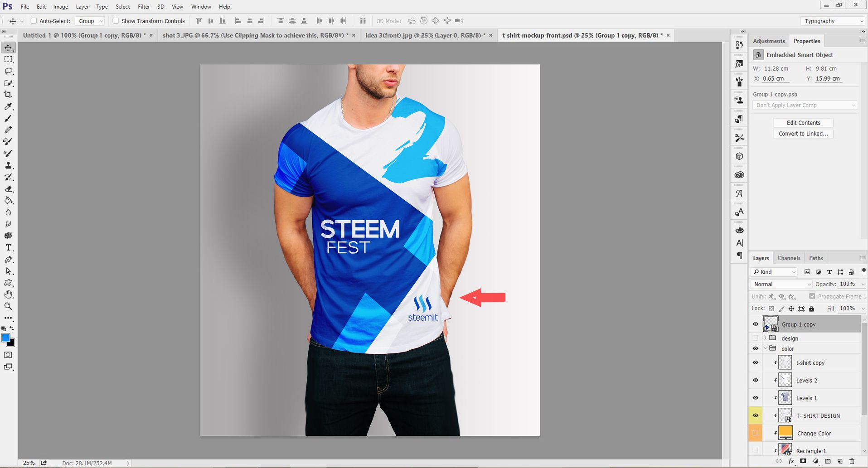The width and height of the screenshot is (868, 468).
Task: Open Don't Apply Layer Comp dropdown
Action: pyautogui.click(x=804, y=105)
